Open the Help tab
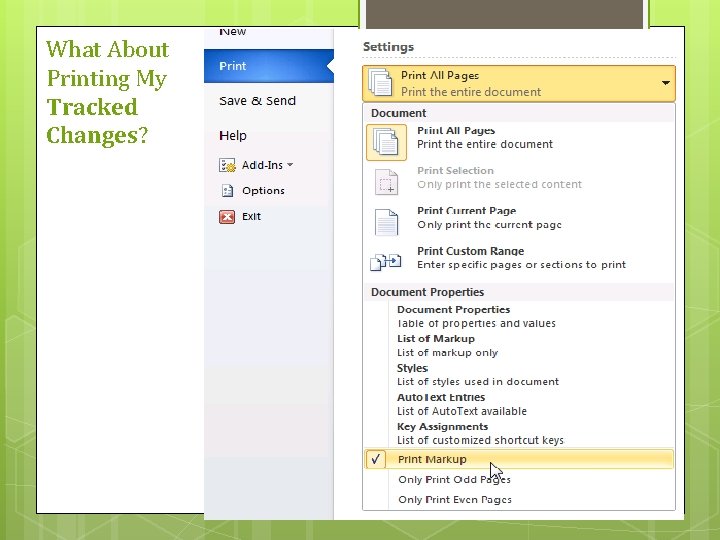The height and width of the screenshot is (540, 720). click(x=233, y=135)
